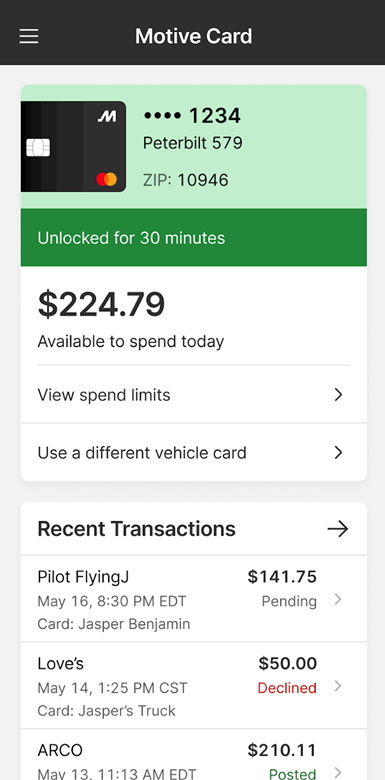Viewport: 385px width, 780px height.
Task: Open the Love's $50.00 transaction
Action: pos(194,686)
